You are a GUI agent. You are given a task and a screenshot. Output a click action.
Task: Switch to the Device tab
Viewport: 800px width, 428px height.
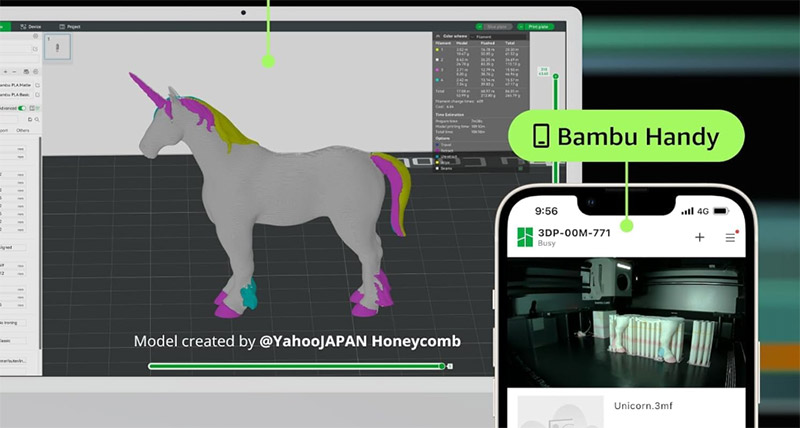[31, 26]
